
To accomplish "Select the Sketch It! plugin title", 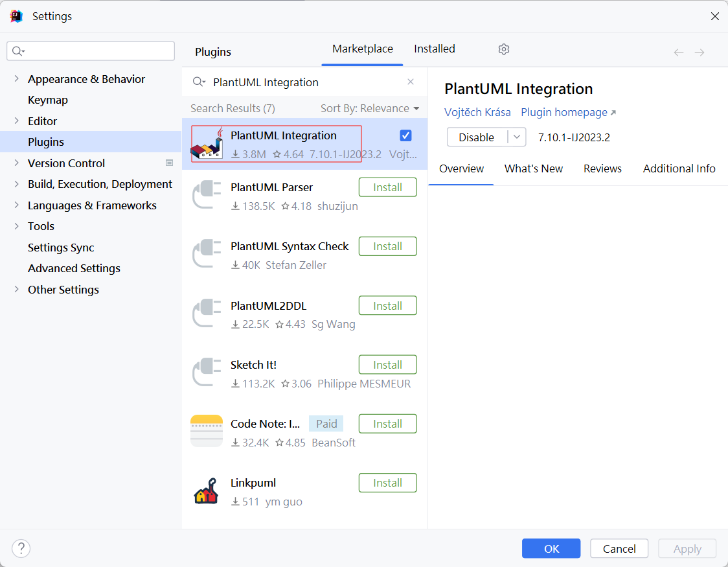I will coord(253,365).
